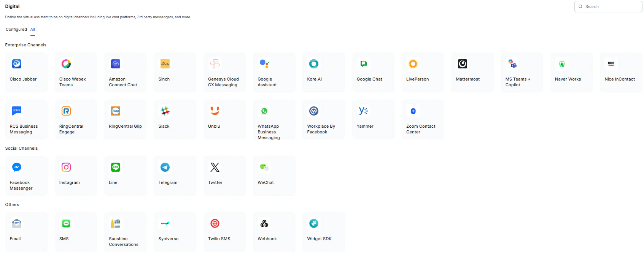644x255 pixels.
Task: Click the Cisco Jabber label
Action: click(23, 79)
